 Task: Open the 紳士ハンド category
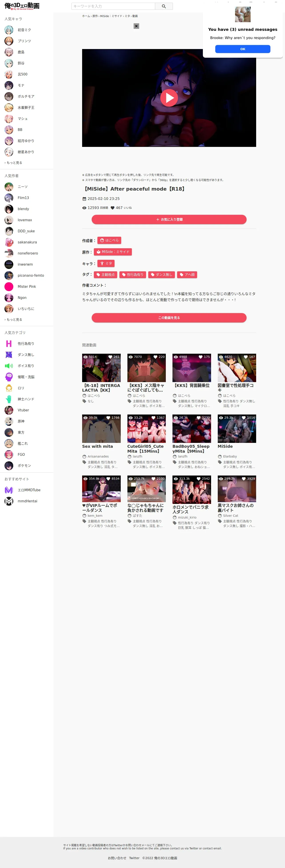tap(26, 399)
